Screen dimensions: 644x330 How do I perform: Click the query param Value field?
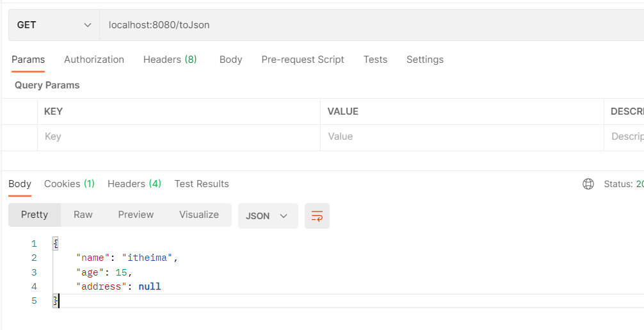click(462, 136)
